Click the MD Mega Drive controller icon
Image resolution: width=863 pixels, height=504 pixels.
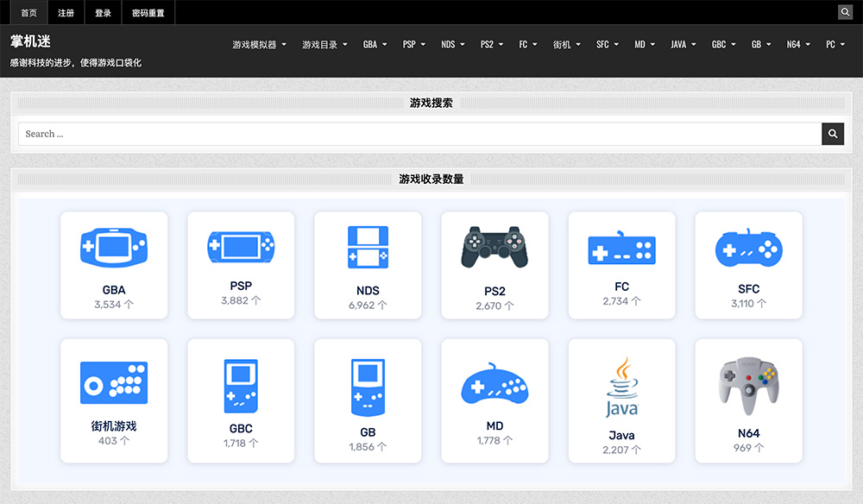click(494, 383)
